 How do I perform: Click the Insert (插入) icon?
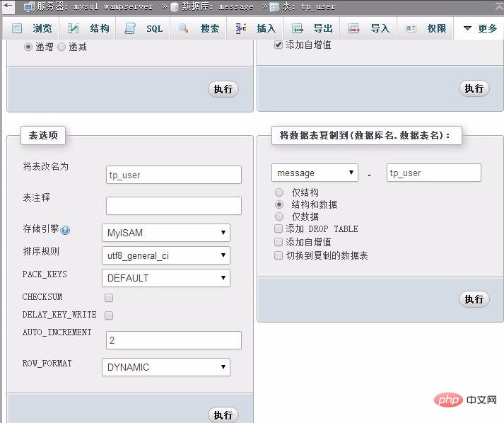pos(241,29)
